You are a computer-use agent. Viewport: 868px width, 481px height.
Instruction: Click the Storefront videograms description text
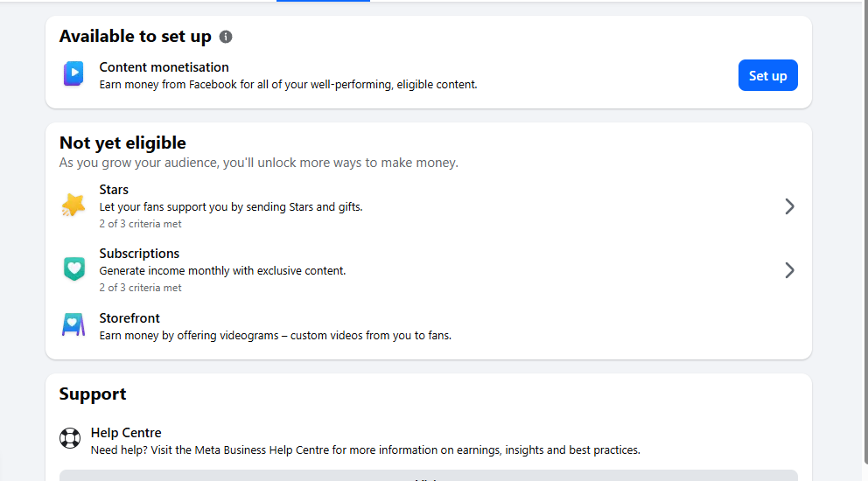pos(275,335)
